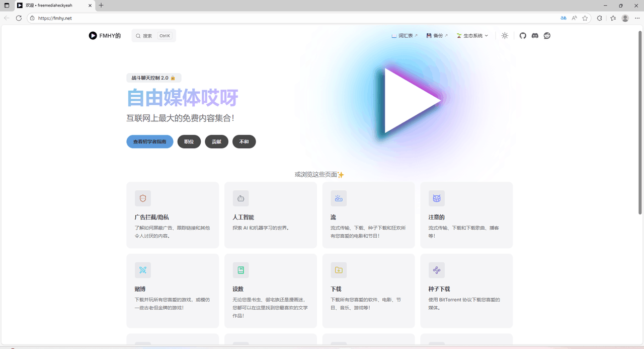Toggle favorite star in address bar
The height and width of the screenshot is (349, 644).
click(x=585, y=18)
